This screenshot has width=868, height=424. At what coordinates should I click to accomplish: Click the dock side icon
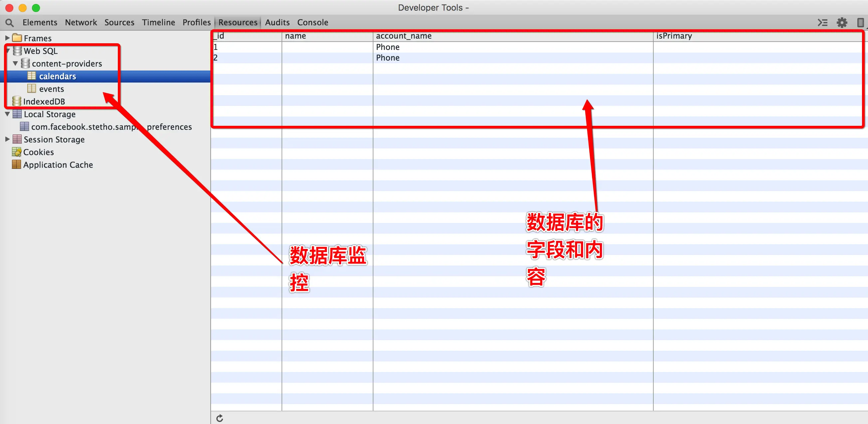click(x=860, y=23)
